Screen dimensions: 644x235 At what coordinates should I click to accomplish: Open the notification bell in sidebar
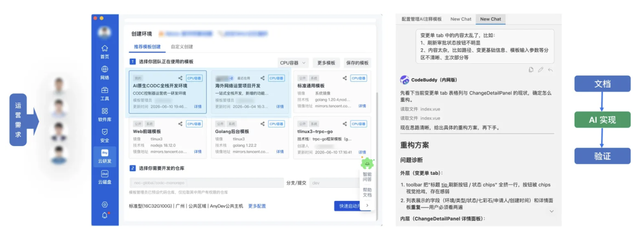105,215
